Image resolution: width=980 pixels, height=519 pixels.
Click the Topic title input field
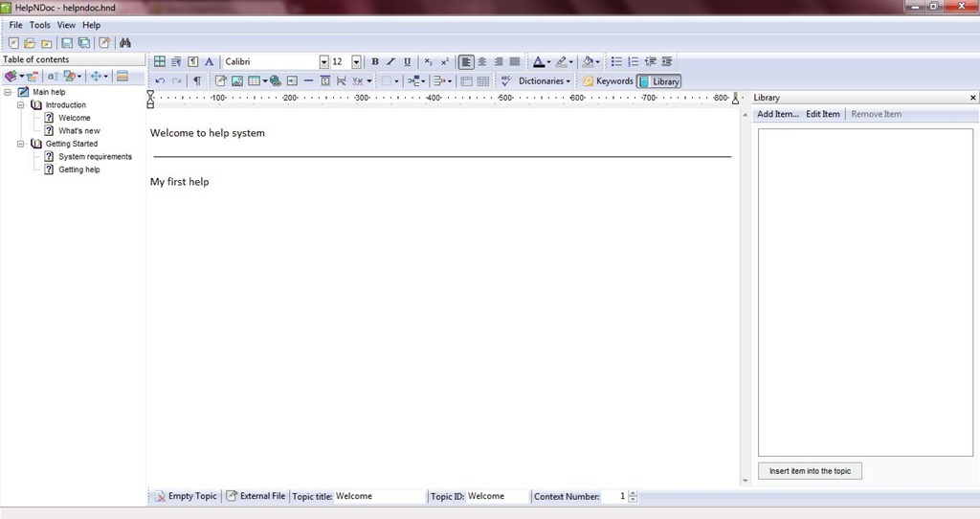[379, 496]
